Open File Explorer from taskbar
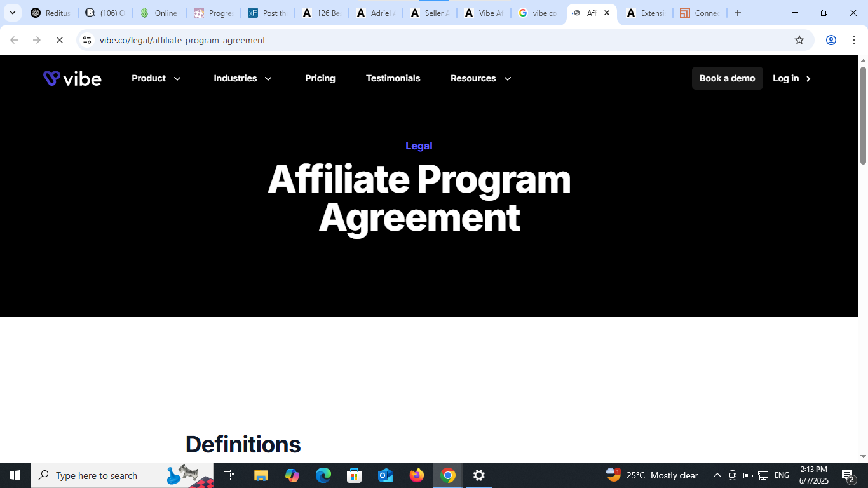The image size is (868, 488). pyautogui.click(x=261, y=475)
